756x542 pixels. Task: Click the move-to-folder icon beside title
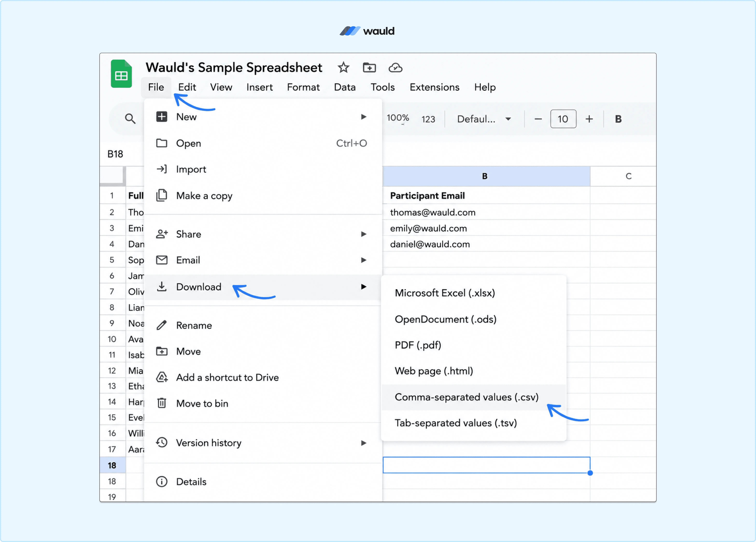coord(369,68)
